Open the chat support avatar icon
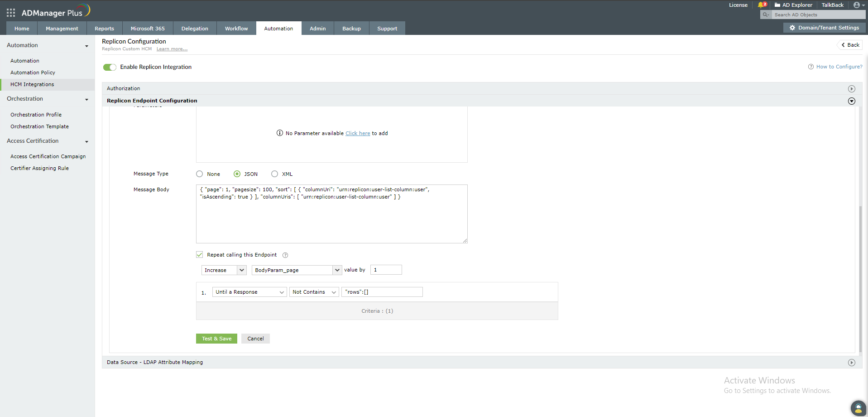This screenshot has height=417, width=868. pyautogui.click(x=858, y=408)
